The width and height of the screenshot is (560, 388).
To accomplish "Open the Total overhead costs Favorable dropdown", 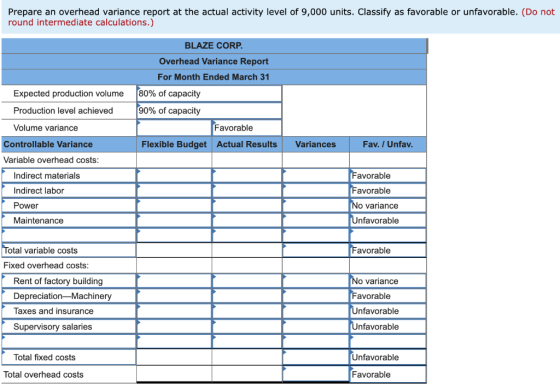I will [x=388, y=374].
